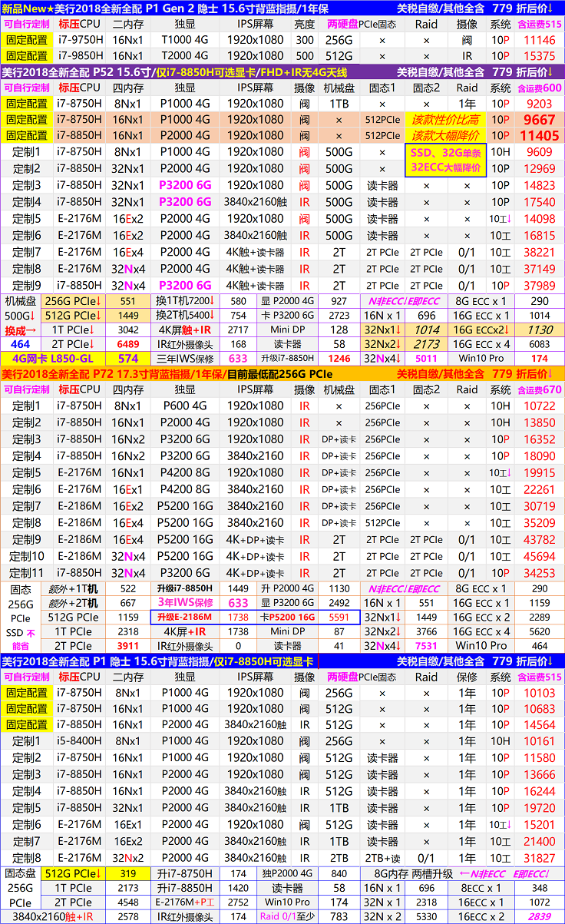The image size is (565, 924).
Task: Click the 该款性价比高 note cell
Action: pos(446,120)
